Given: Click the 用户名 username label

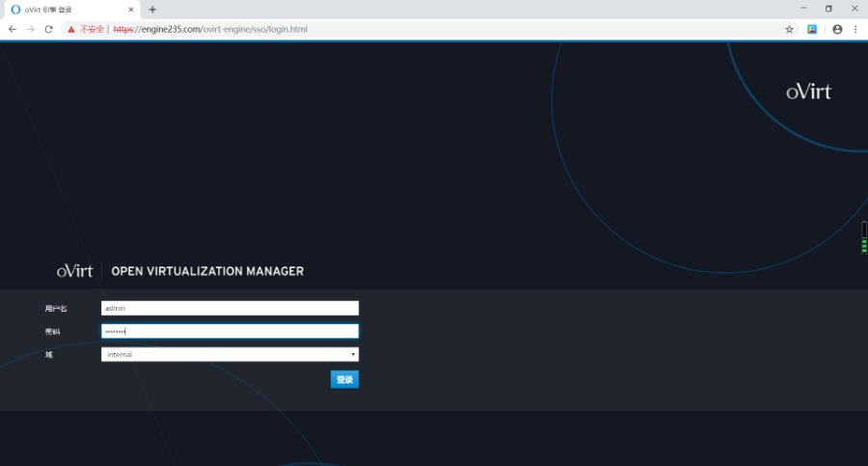Looking at the screenshot, I should click(56, 309).
